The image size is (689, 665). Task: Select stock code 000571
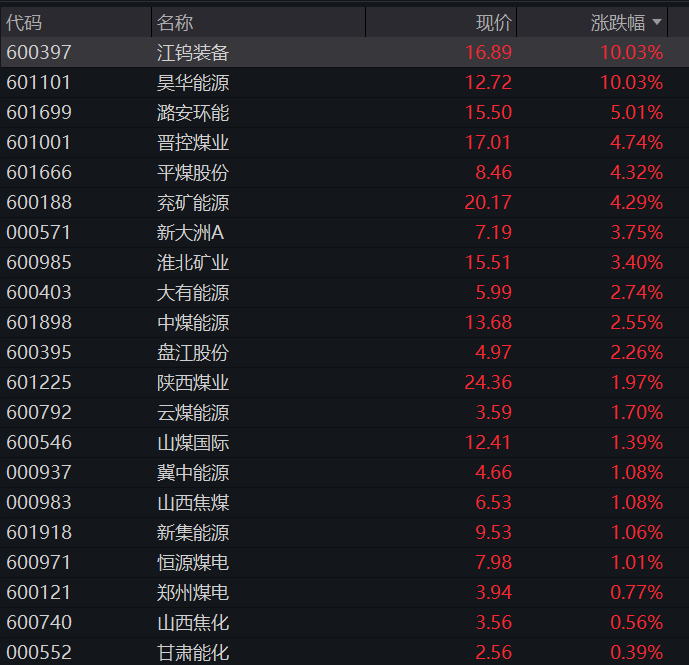pos(38,233)
